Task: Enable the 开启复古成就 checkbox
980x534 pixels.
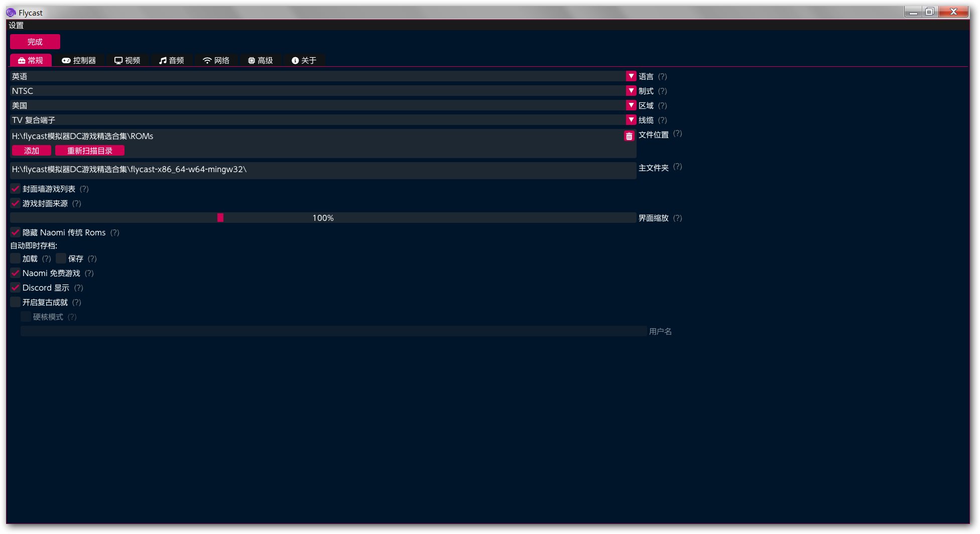Action: click(x=16, y=302)
